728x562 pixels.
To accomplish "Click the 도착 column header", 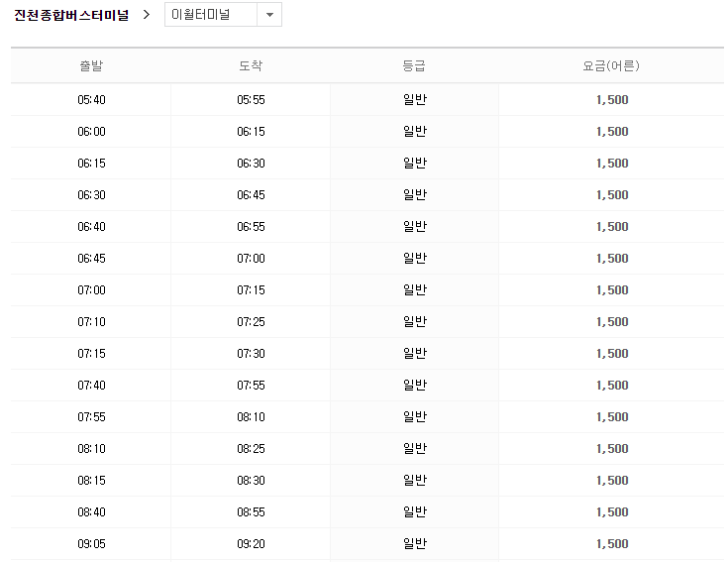I will (x=251, y=66).
